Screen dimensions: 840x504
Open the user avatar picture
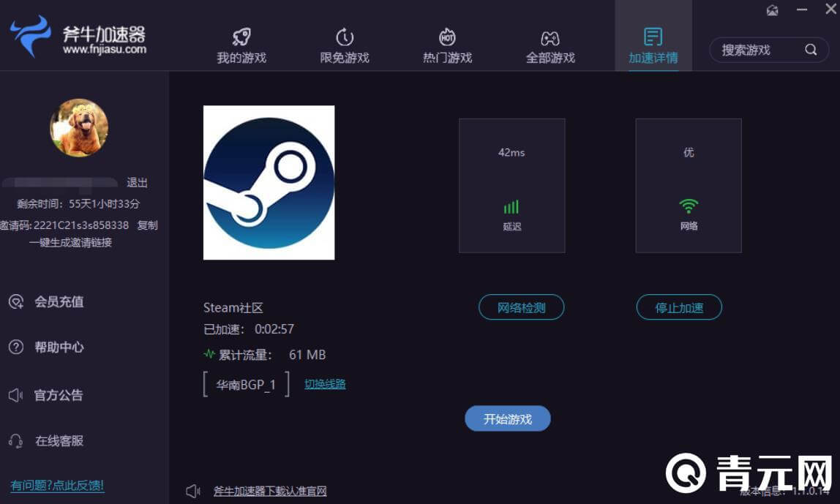coord(79,127)
